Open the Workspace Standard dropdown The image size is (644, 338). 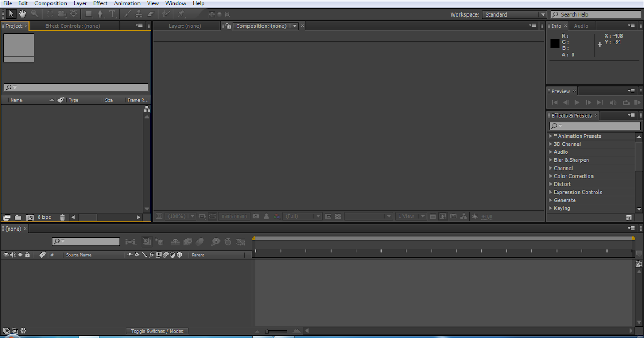515,14
